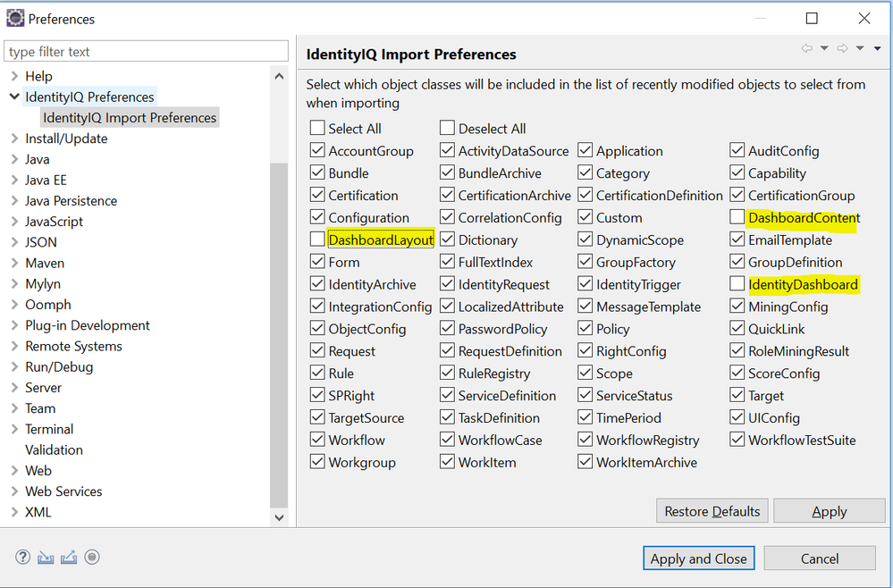The height and width of the screenshot is (588, 893).
Task: Click the Export preferences icon
Action: [x=69, y=558]
